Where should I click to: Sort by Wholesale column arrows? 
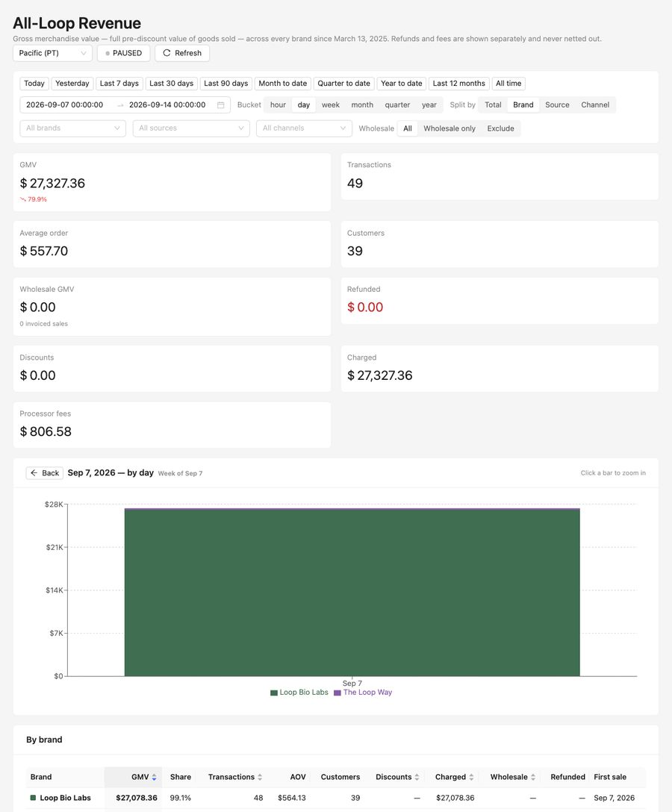point(532,778)
